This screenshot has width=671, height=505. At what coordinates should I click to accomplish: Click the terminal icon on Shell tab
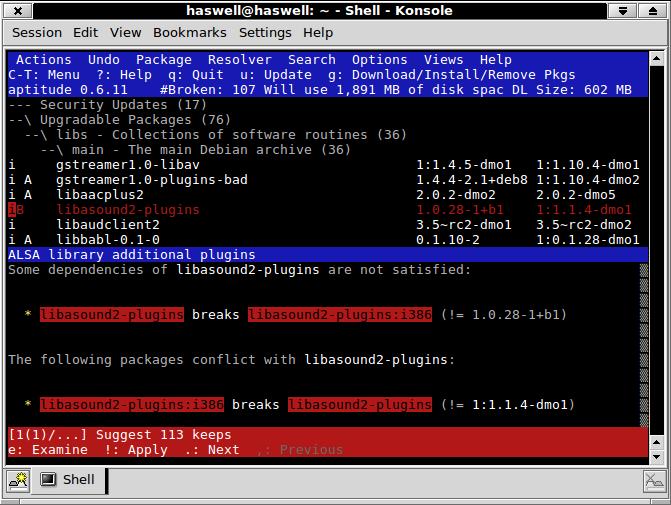tap(48, 479)
